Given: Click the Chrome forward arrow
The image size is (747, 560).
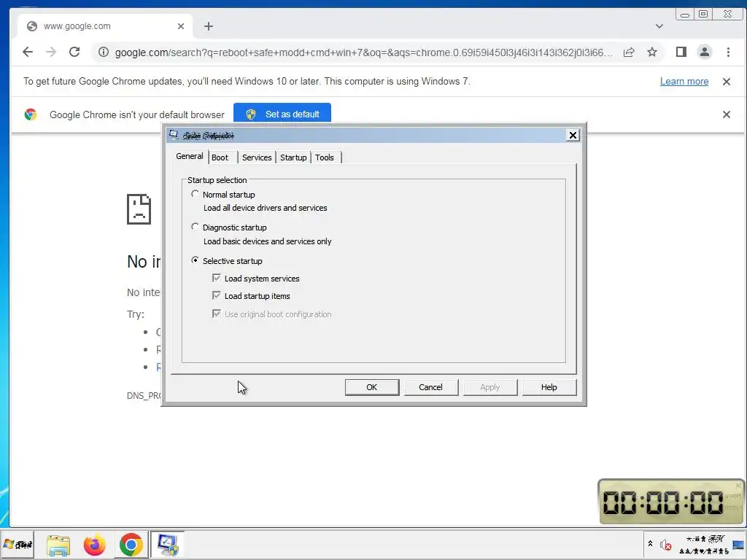Looking at the screenshot, I should (51, 52).
